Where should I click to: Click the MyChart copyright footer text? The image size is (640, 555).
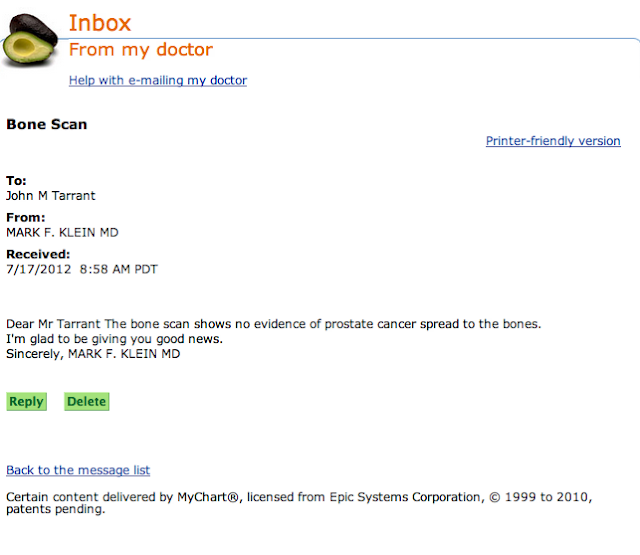click(x=299, y=497)
